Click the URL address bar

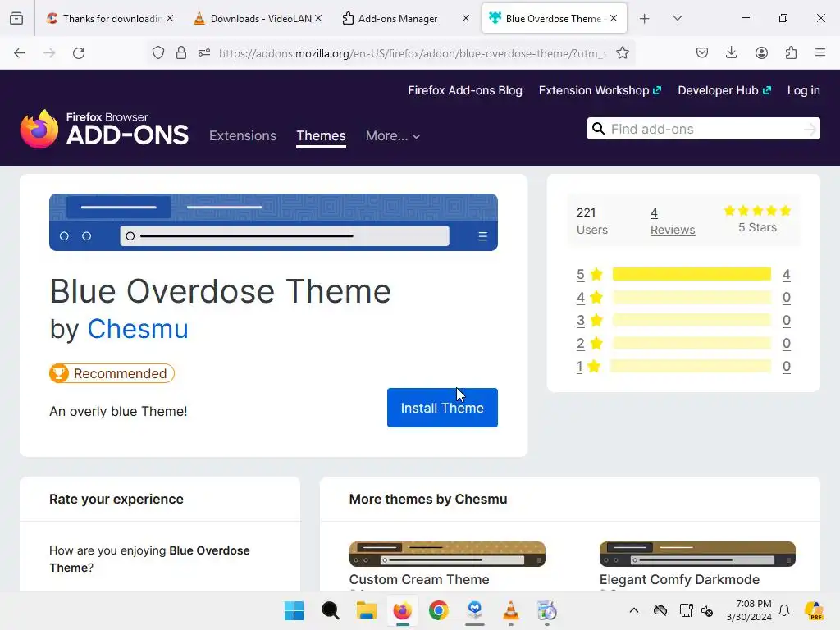click(413, 53)
